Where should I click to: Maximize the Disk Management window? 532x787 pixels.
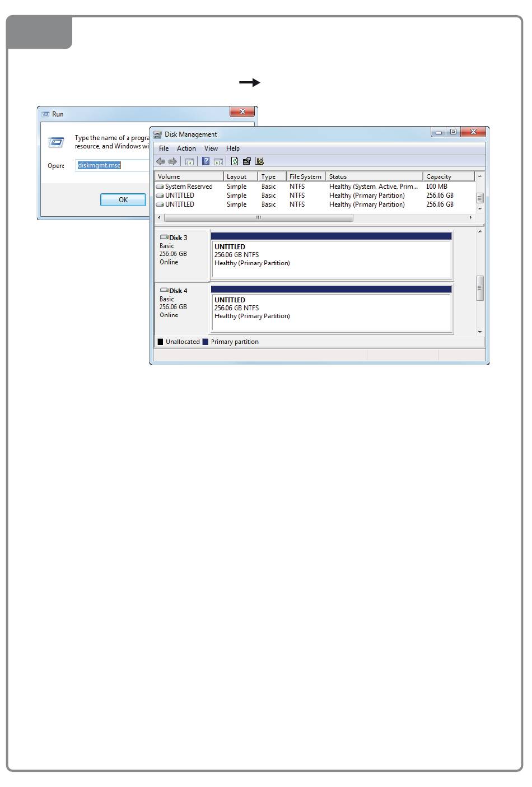[x=453, y=132]
